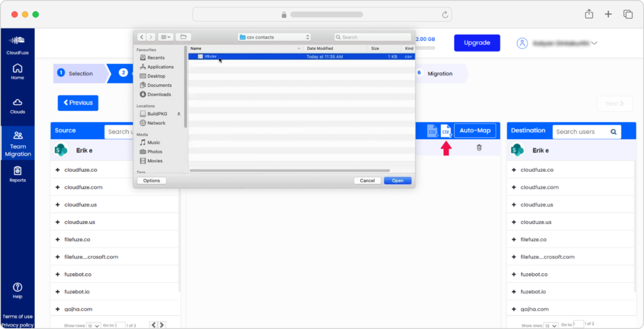Screen dimensions: 644x329
Task: Click the Show rows selector under Destination
Action: [552, 325]
